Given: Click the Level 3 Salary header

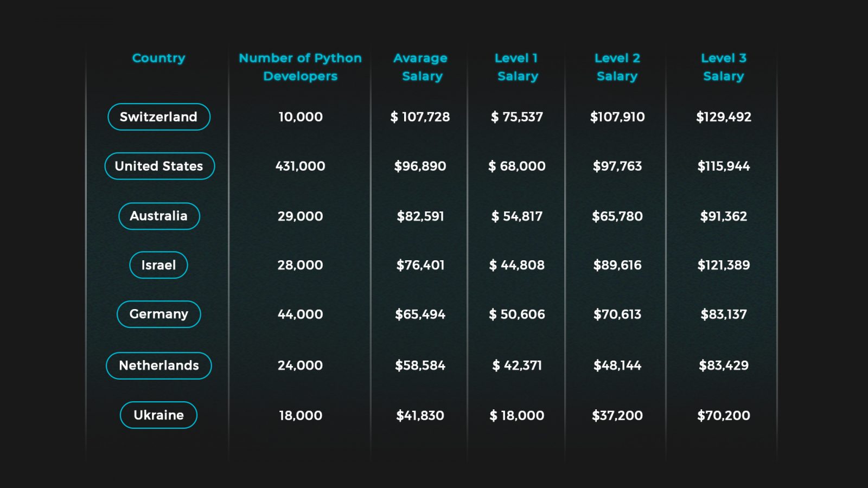Looking at the screenshot, I should pyautogui.click(x=724, y=67).
